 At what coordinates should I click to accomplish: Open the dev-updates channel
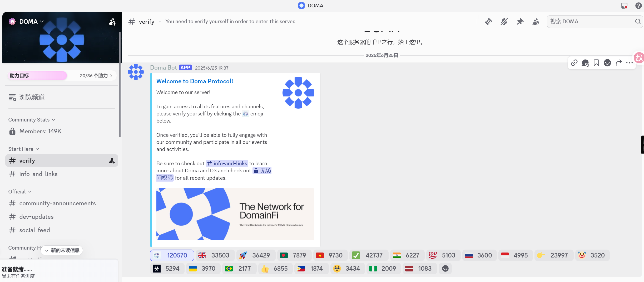point(62,217)
